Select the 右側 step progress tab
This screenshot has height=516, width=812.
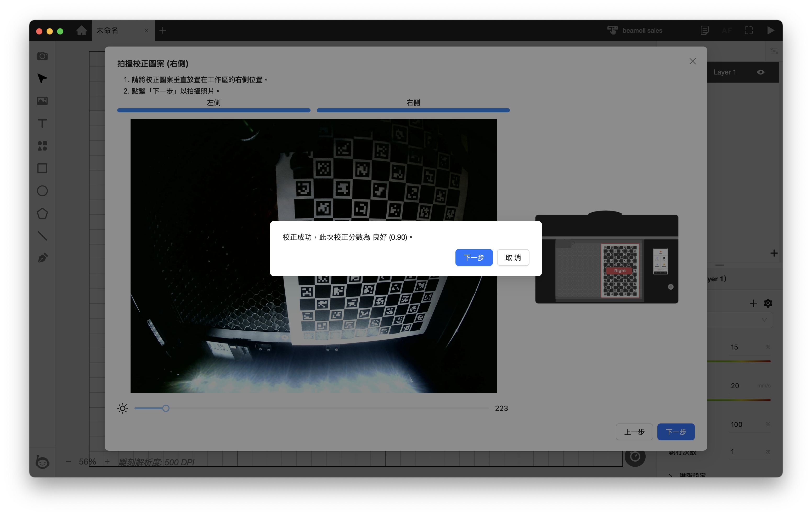[413, 106]
